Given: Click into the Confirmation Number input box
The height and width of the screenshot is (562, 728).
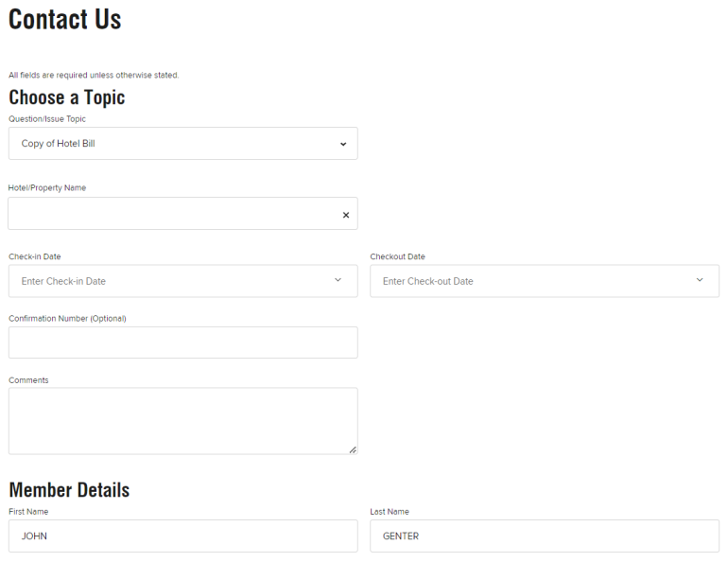Looking at the screenshot, I should click(x=182, y=342).
